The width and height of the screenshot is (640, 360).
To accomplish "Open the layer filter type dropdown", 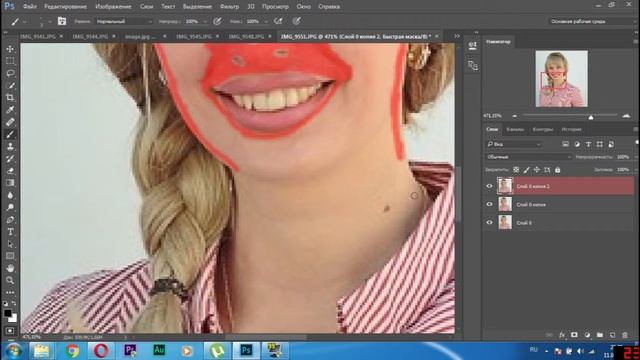I will point(514,144).
